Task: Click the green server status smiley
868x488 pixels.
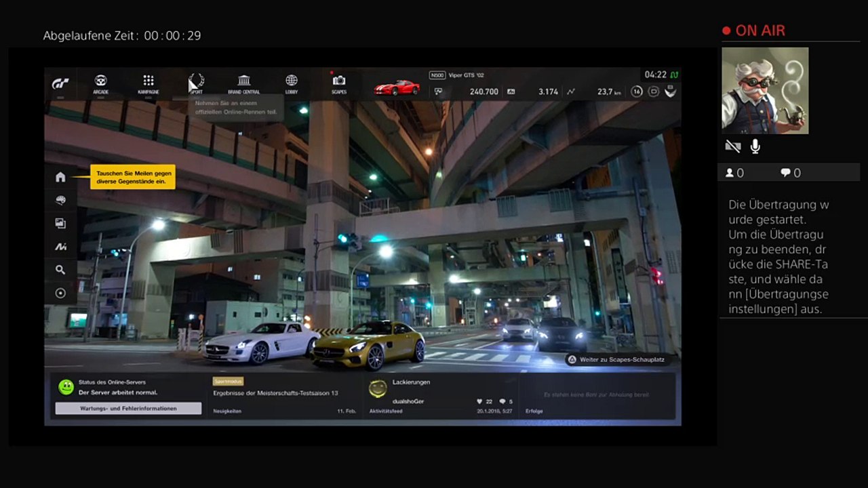Action: 66,387
